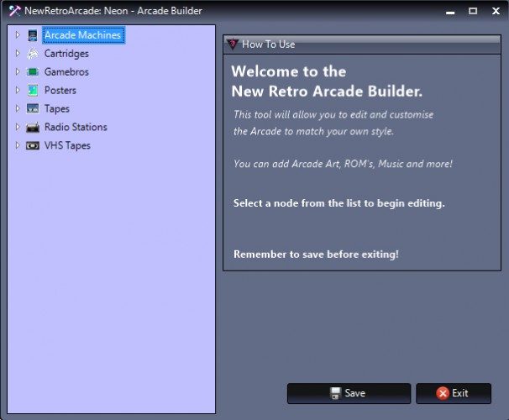Screen dimensions: 509x420
Task: Select the Radio Stations label in tree
Action: pyautogui.click(x=76, y=128)
